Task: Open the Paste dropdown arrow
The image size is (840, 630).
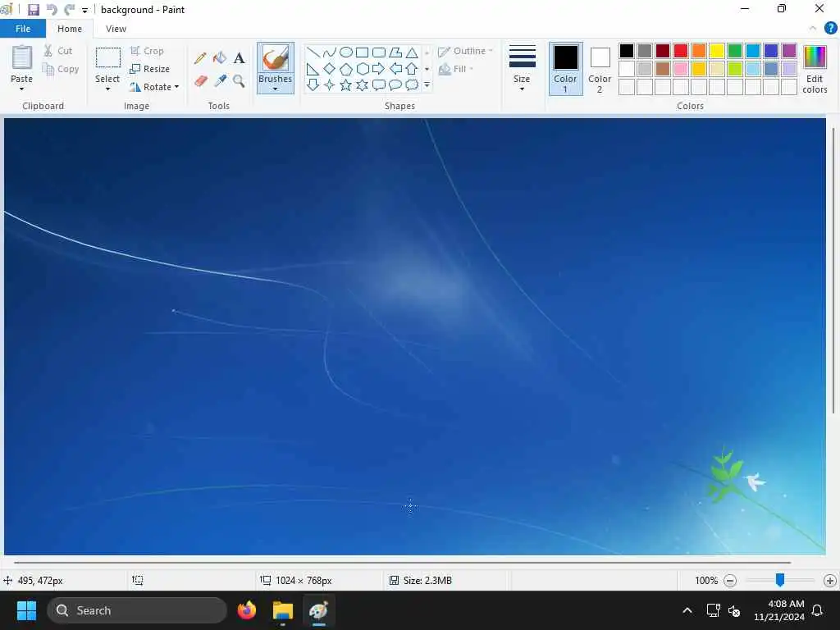Action: (22, 89)
